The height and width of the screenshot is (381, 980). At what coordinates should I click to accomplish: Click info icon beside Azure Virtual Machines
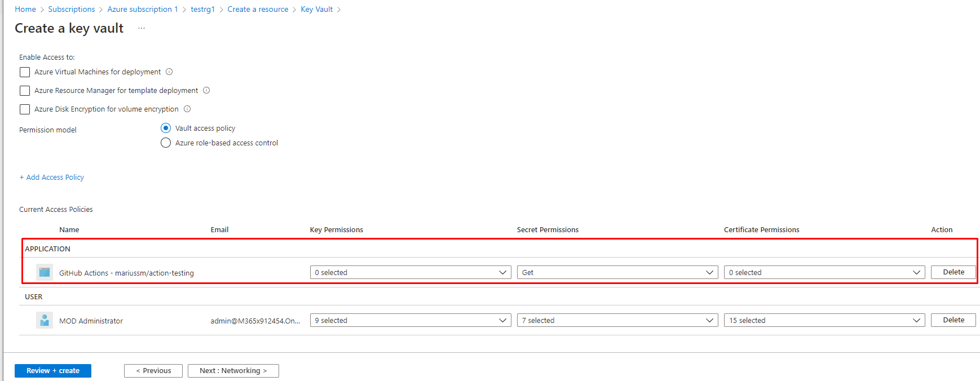169,72
